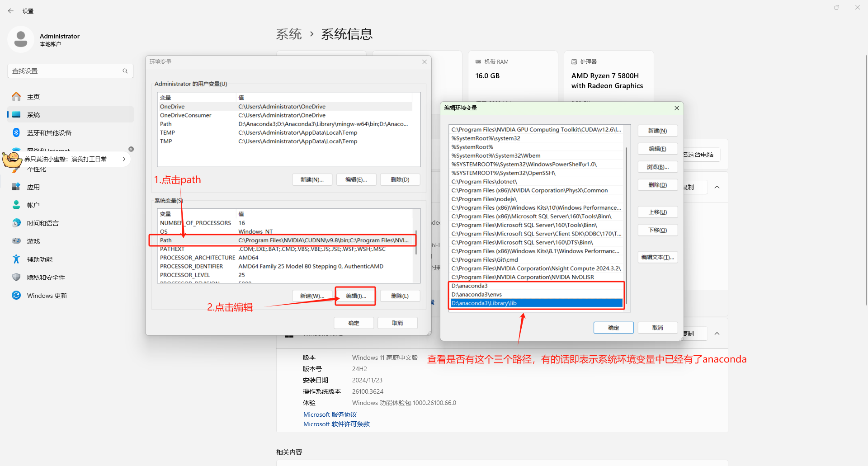Viewport: 868px width, 466px height.
Task: Open 时间和语言 clock globe icon
Action: (16, 223)
